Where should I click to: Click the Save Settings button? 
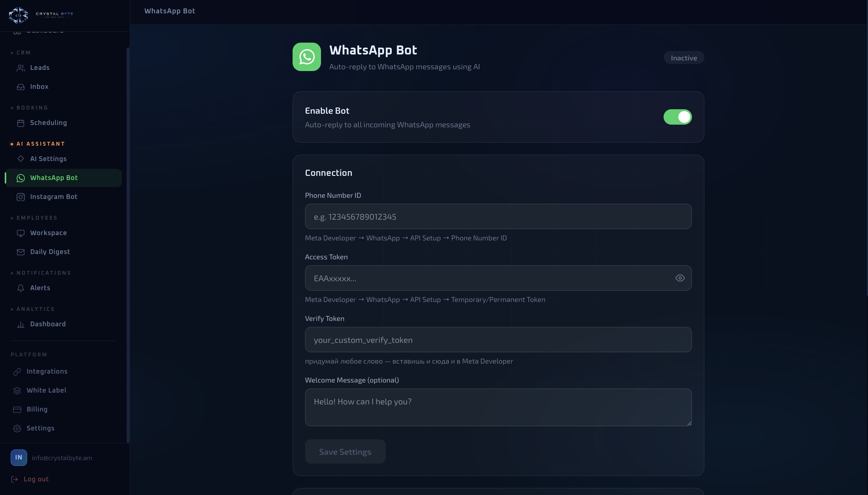point(345,451)
